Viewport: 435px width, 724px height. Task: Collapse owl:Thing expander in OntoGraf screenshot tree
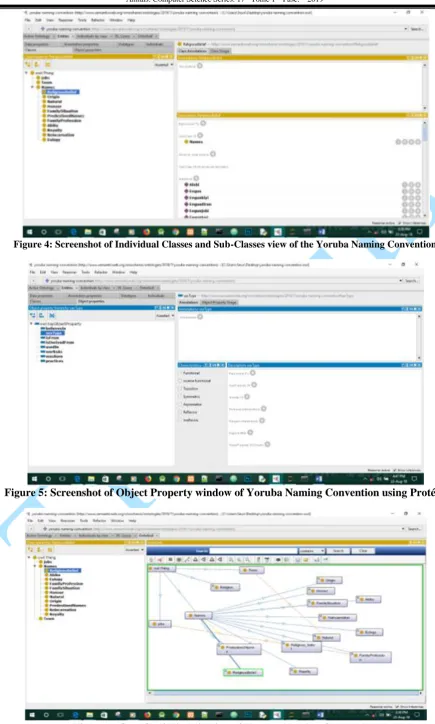(29, 558)
